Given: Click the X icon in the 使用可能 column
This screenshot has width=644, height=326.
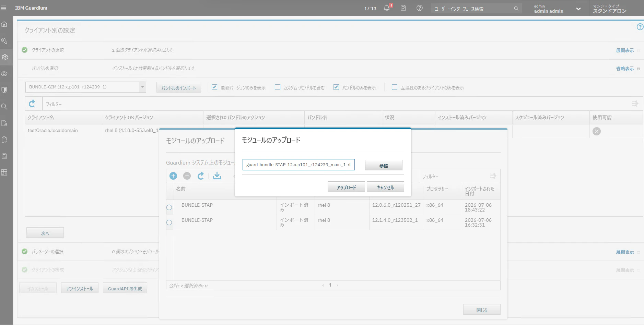Looking at the screenshot, I should (x=597, y=131).
